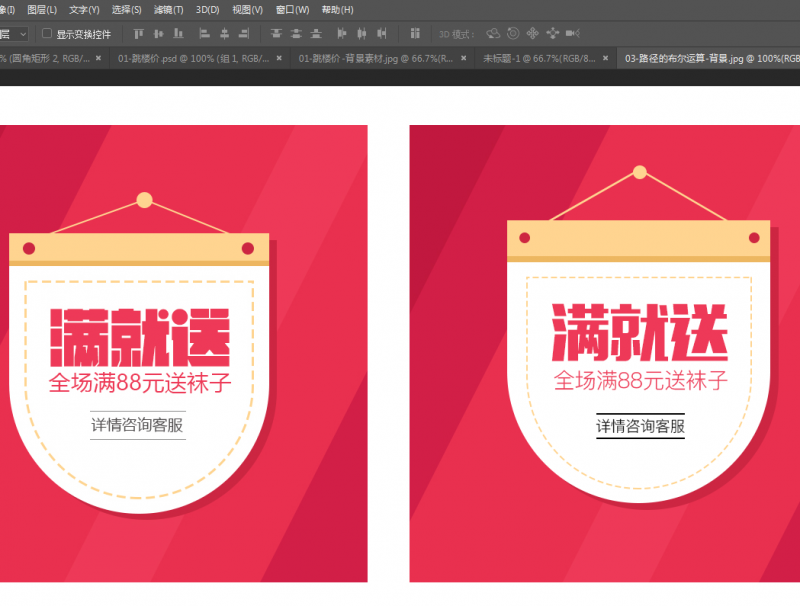Click the auto-align layers icon
The width and height of the screenshot is (800, 606).
(415, 34)
